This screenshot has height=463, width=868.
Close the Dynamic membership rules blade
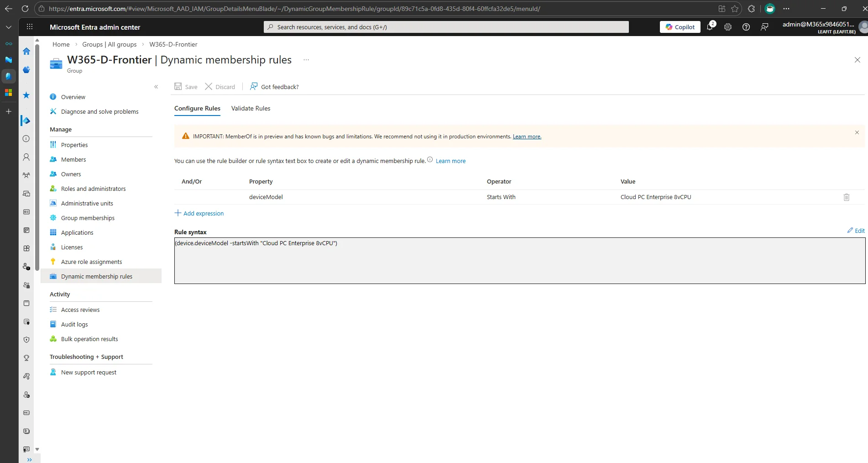(x=857, y=60)
